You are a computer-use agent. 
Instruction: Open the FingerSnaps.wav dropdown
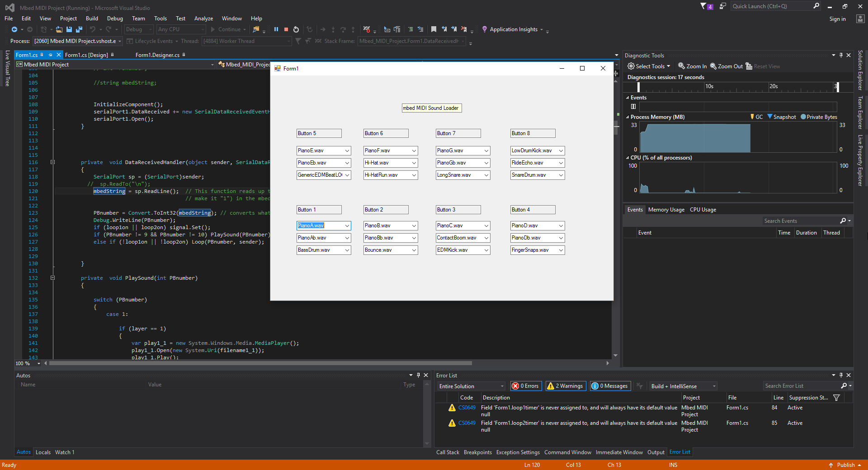[x=561, y=250]
